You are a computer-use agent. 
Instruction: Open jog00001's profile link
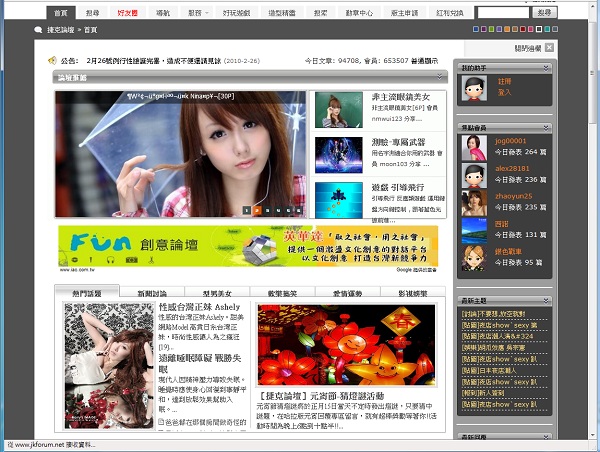(x=510, y=141)
